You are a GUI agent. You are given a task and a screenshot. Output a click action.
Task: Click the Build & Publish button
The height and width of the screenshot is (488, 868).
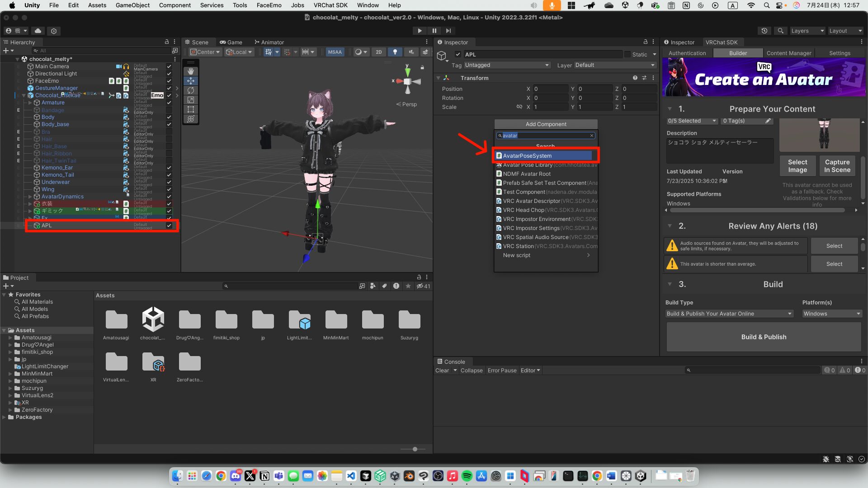pos(763,337)
